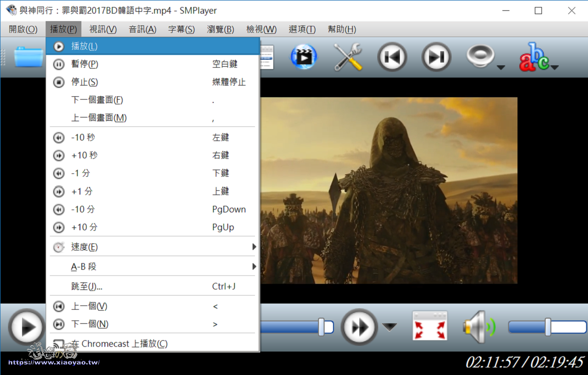Maximize the SMPlayer window
Screen dimensions: 588x375
click(538, 10)
